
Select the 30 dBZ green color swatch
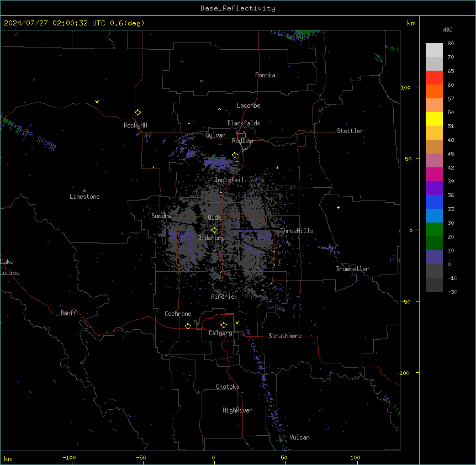tap(434, 230)
